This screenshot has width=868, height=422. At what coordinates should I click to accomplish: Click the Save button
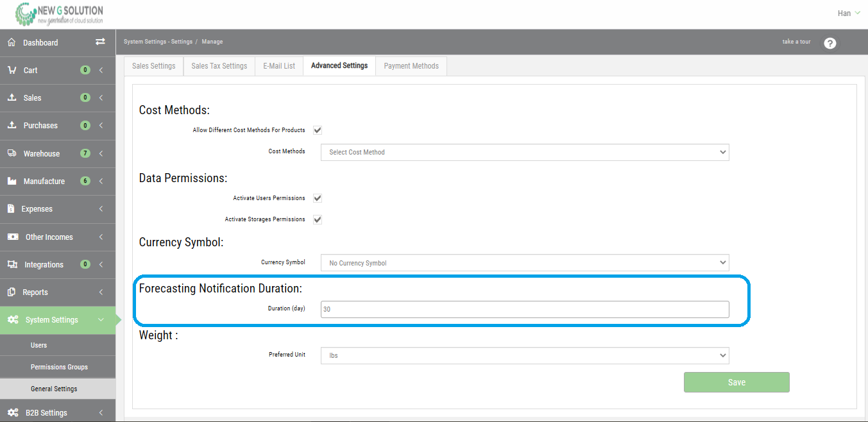(x=736, y=382)
